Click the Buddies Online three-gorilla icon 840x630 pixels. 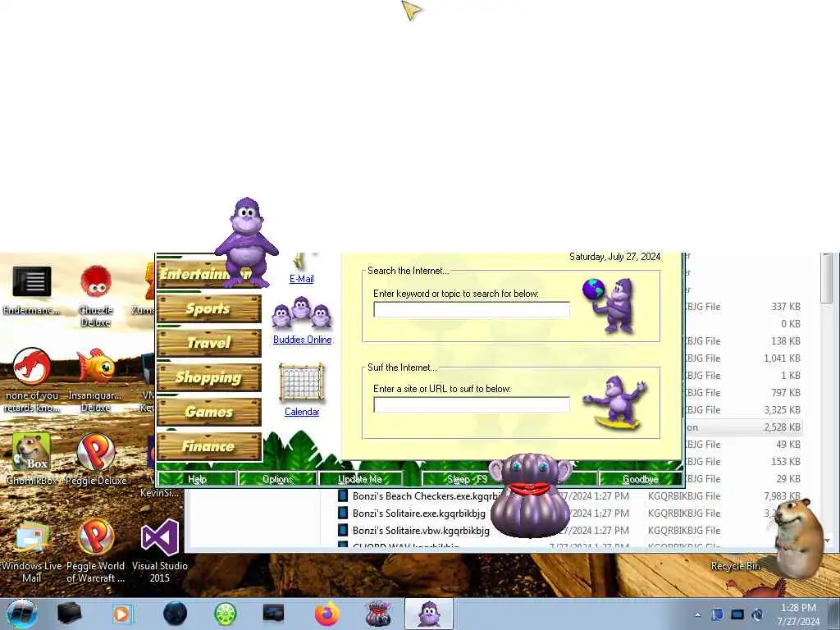pyautogui.click(x=302, y=314)
